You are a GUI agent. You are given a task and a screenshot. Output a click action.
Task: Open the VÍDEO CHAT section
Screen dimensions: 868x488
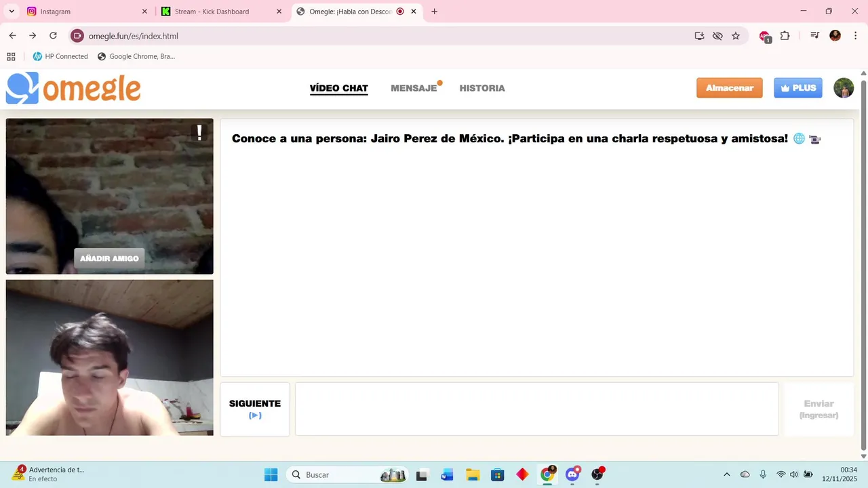[x=339, y=88]
